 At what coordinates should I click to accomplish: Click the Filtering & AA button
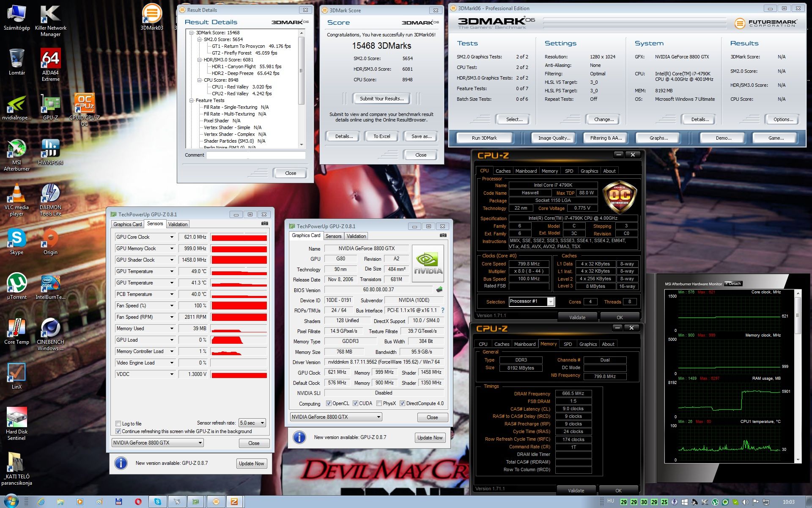point(606,138)
